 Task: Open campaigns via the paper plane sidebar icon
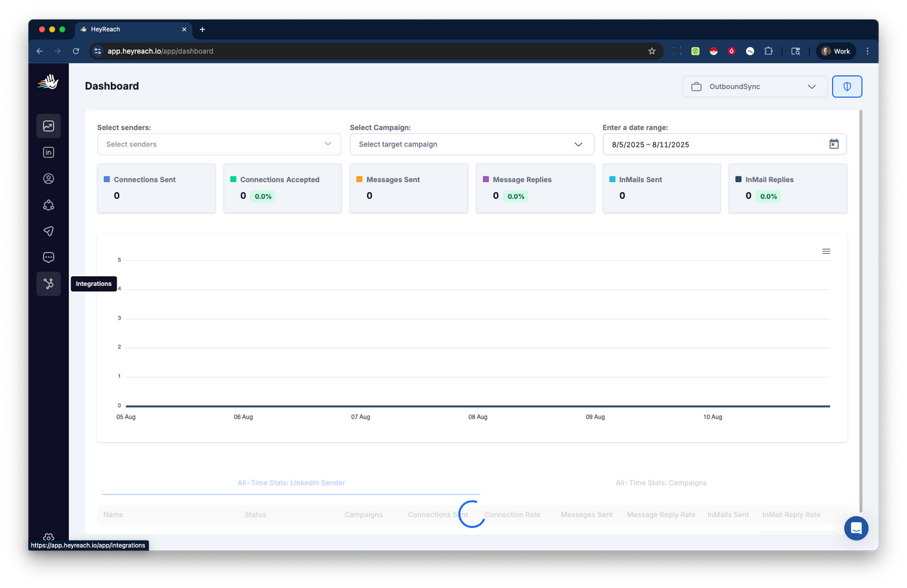click(x=48, y=231)
